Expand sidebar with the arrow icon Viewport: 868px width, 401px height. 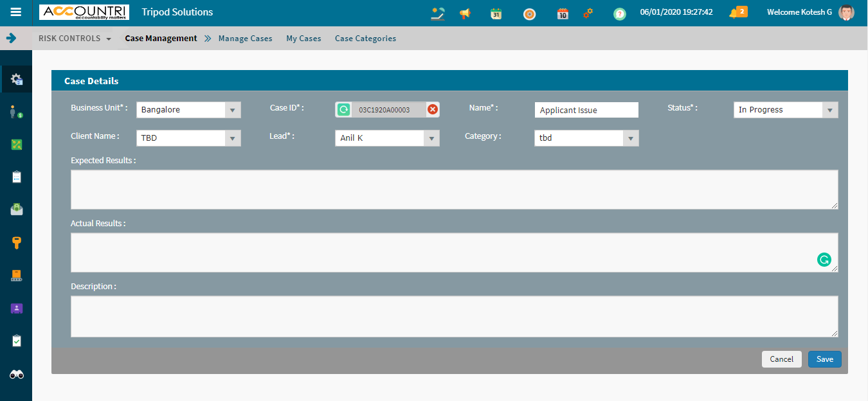11,38
